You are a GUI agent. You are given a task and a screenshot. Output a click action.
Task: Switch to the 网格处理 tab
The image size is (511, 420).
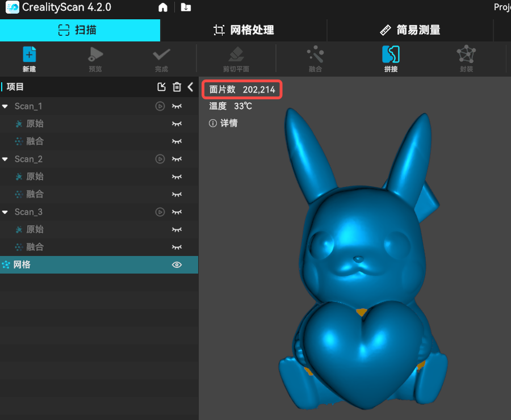[244, 30]
